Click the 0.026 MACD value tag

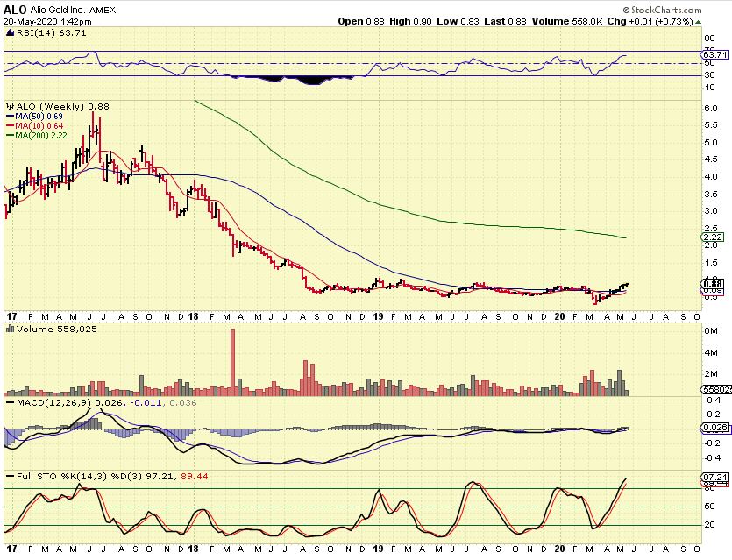click(x=715, y=428)
